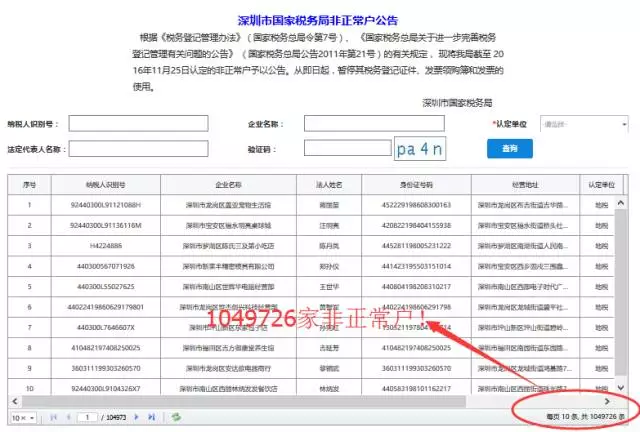Focus the 纳税人识别号 input field
The height and width of the screenshot is (432, 640).
pyautogui.click(x=138, y=123)
